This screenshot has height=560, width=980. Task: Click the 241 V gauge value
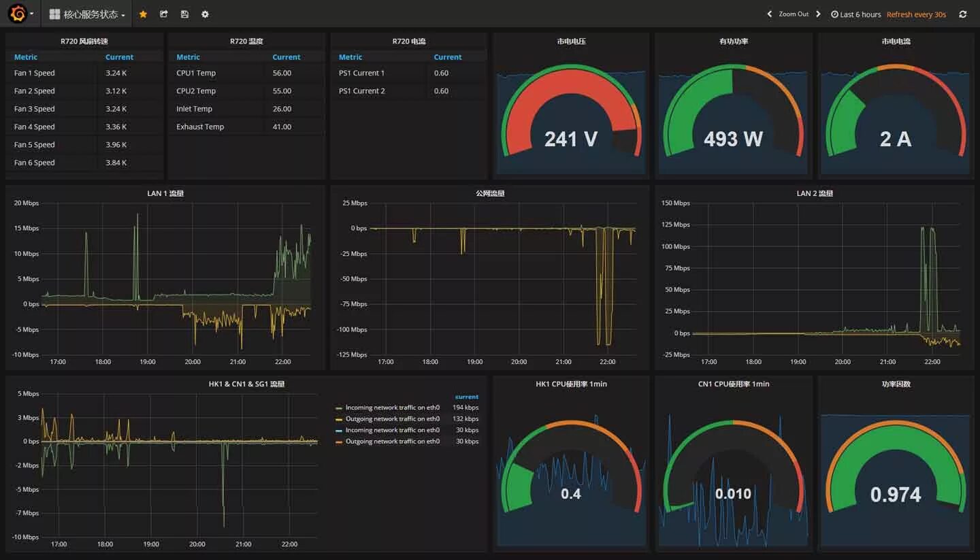point(571,139)
